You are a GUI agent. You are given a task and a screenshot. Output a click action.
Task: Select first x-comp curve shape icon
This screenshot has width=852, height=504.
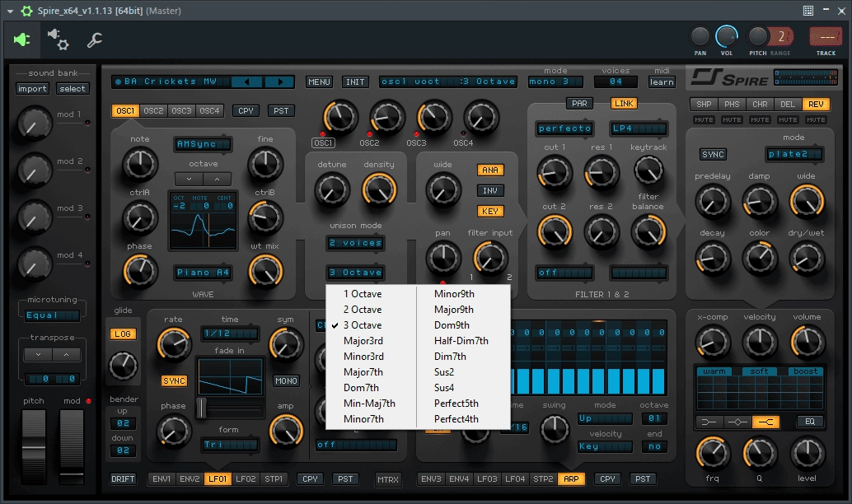click(x=709, y=422)
